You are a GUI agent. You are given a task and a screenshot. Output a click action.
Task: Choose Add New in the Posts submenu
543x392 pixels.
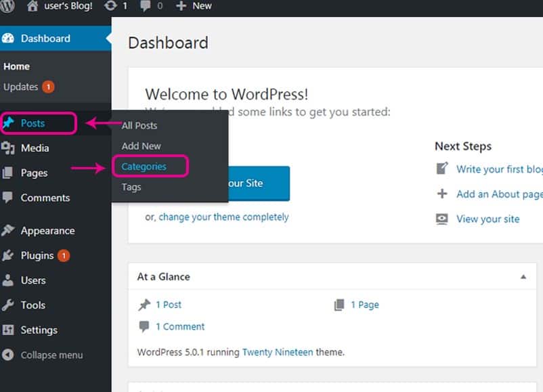142,146
